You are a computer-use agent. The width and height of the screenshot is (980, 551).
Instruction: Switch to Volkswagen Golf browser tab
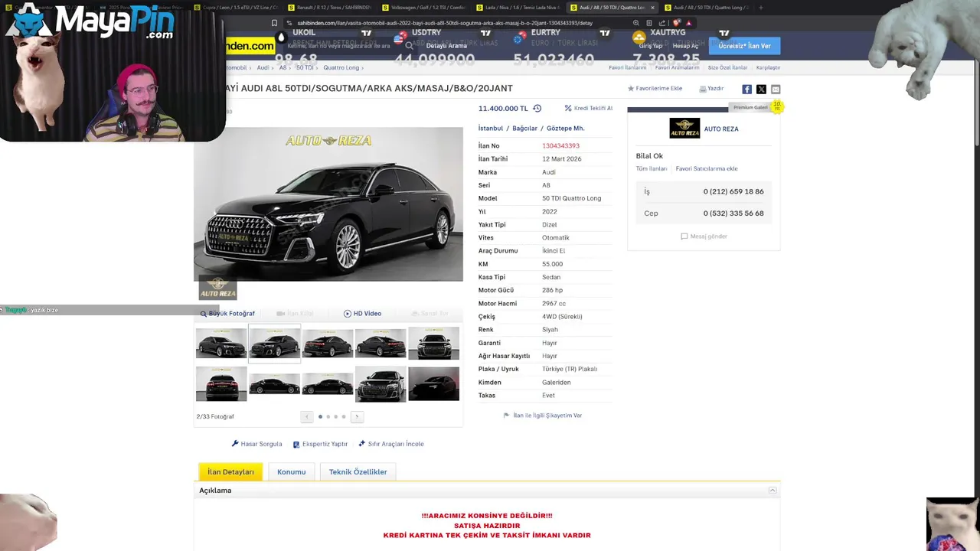(x=423, y=7)
